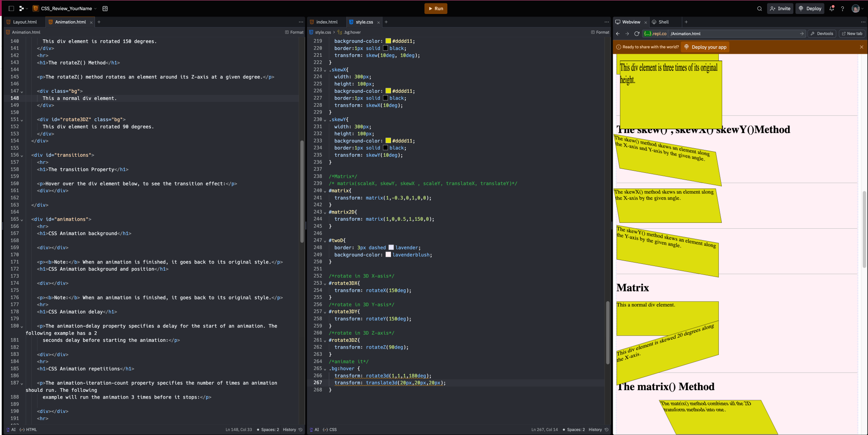
Task: Toggle the sidebar panel icon at top left
Action: (11, 8)
